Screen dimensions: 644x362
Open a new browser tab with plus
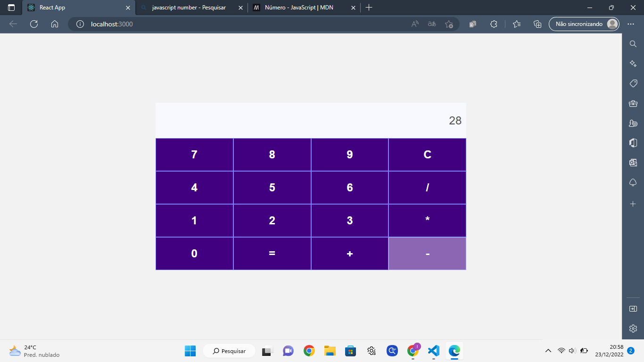coord(369,8)
